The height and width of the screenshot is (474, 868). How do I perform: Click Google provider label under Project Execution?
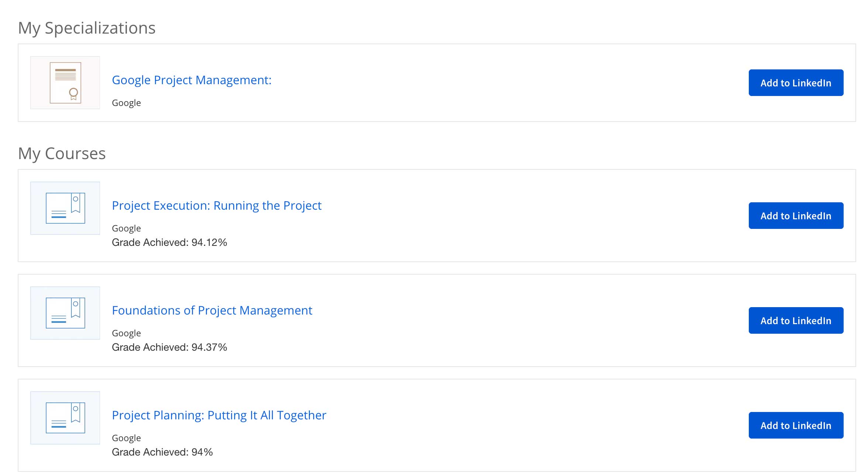click(x=126, y=229)
